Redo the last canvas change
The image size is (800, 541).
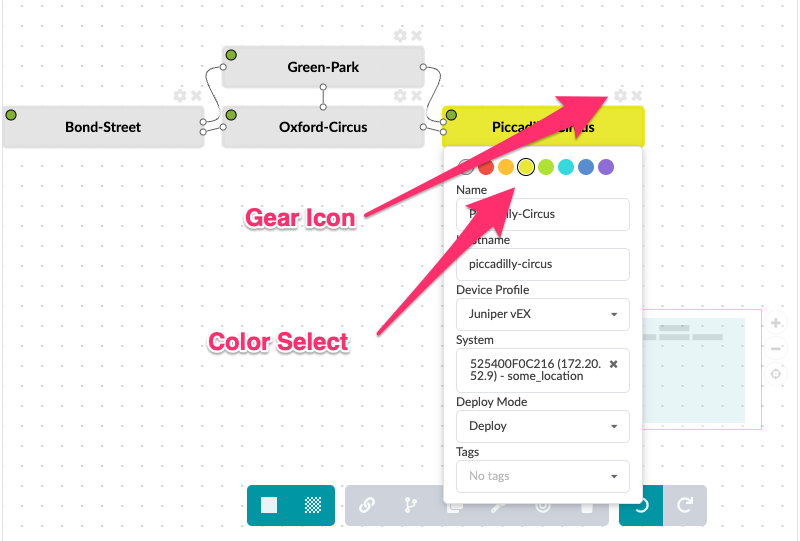click(x=685, y=505)
